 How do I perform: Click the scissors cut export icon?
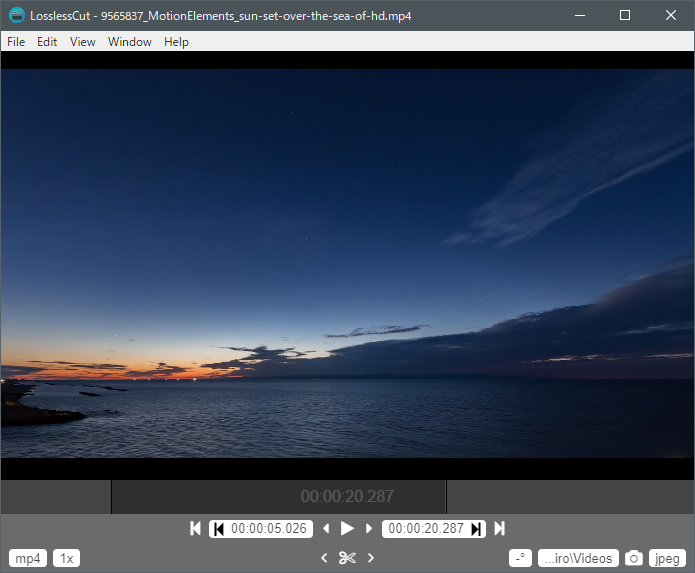pyautogui.click(x=347, y=558)
